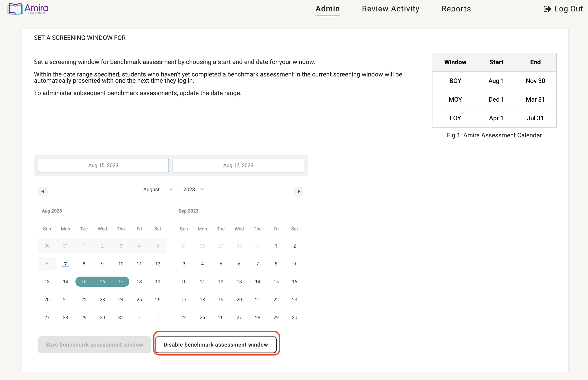Click the MOY window cell

coord(455,100)
